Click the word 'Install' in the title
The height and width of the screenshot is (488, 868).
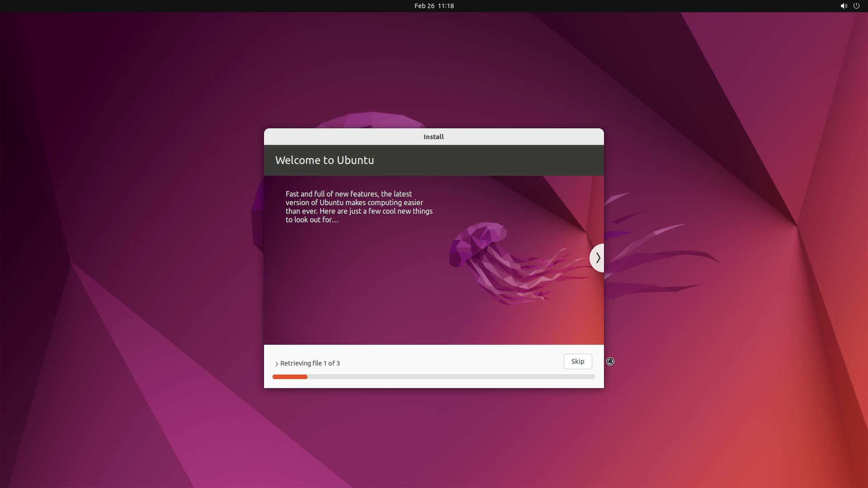click(433, 137)
